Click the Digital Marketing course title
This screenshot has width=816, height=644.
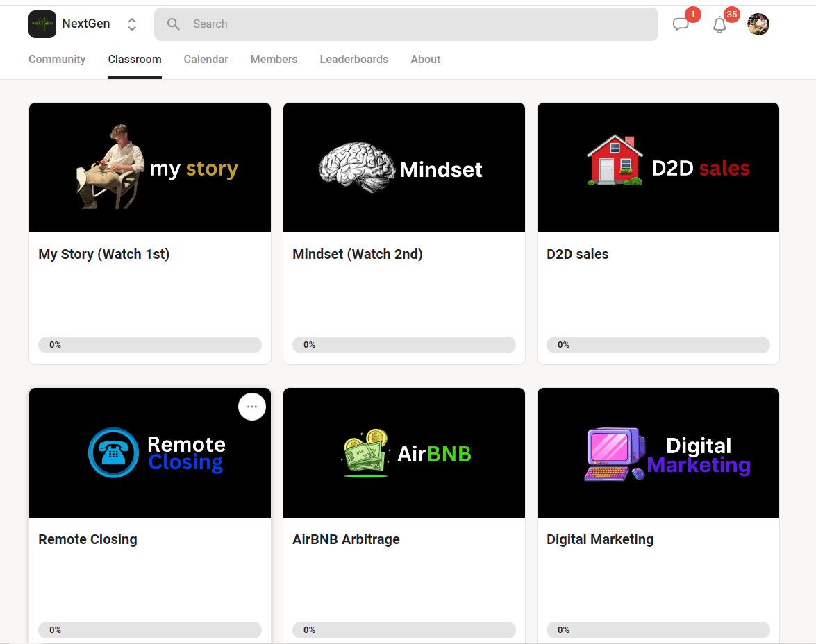coord(600,539)
